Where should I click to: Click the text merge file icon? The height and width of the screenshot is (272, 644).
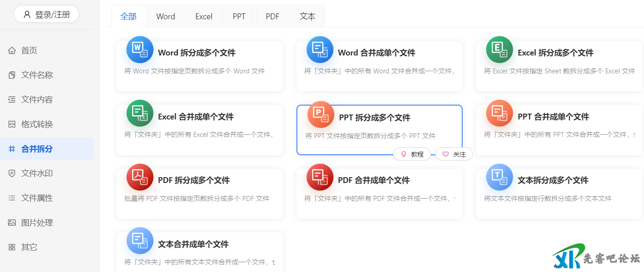[x=140, y=241]
